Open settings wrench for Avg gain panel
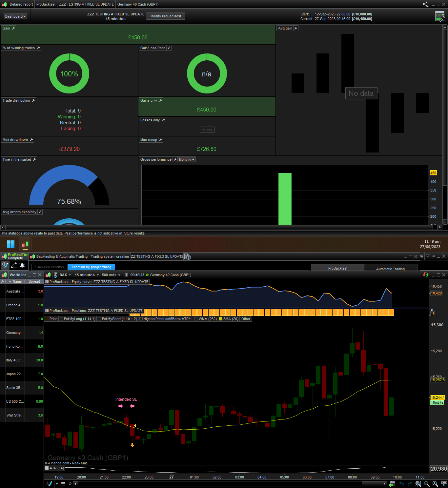The width and height of the screenshot is (448, 488). click(x=296, y=28)
